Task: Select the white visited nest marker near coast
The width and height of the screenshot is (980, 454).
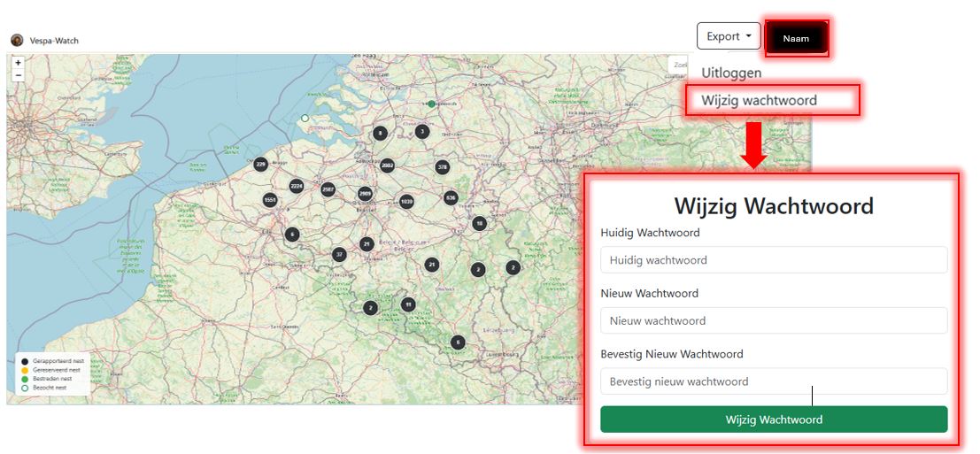Action: coord(305,118)
